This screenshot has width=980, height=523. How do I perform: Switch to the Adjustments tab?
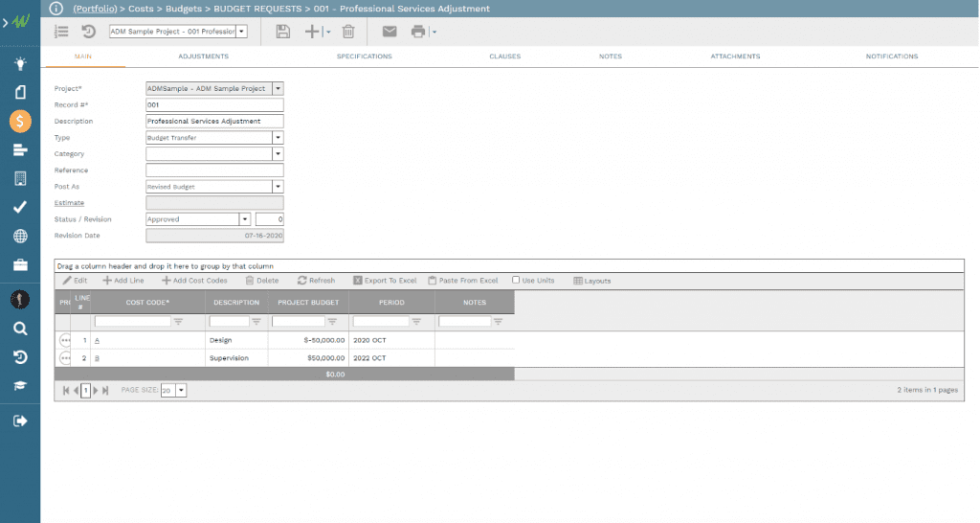203,57
